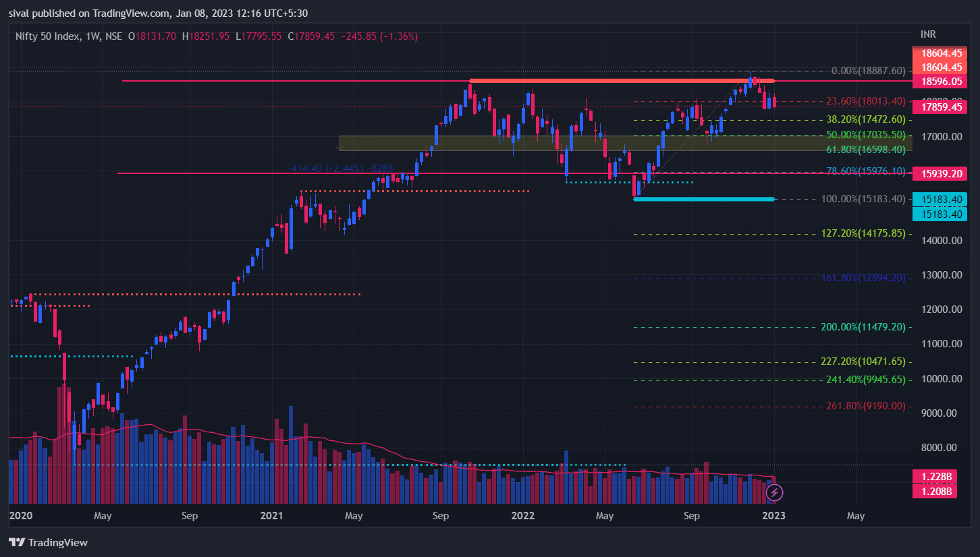Click the change value −245.85 (−1.36%)
Screen dimensions: 980x557
click(379, 36)
